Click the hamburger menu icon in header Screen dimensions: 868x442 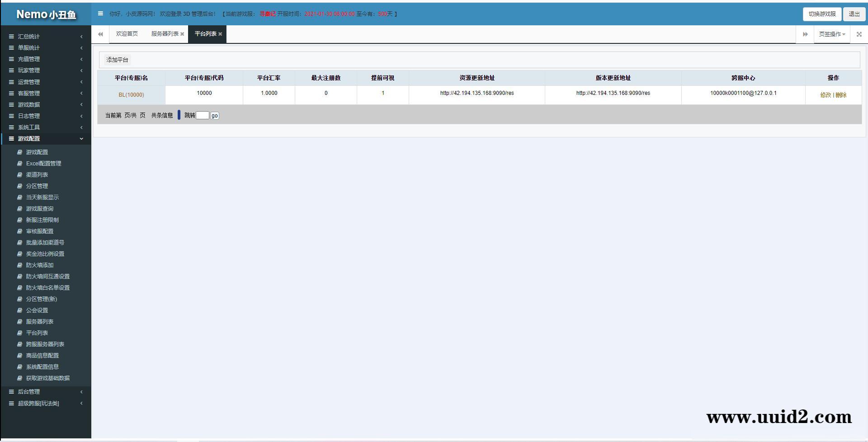pyautogui.click(x=100, y=14)
